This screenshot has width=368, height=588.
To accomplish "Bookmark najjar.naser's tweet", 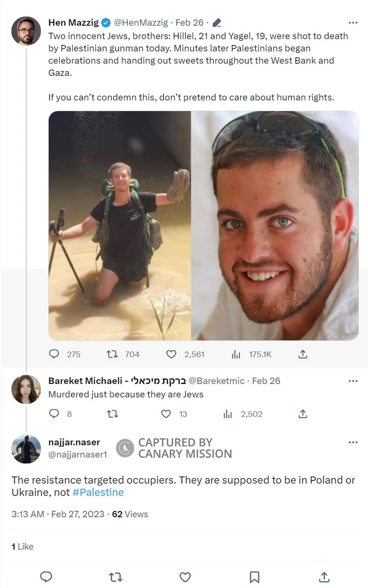I will click(254, 577).
